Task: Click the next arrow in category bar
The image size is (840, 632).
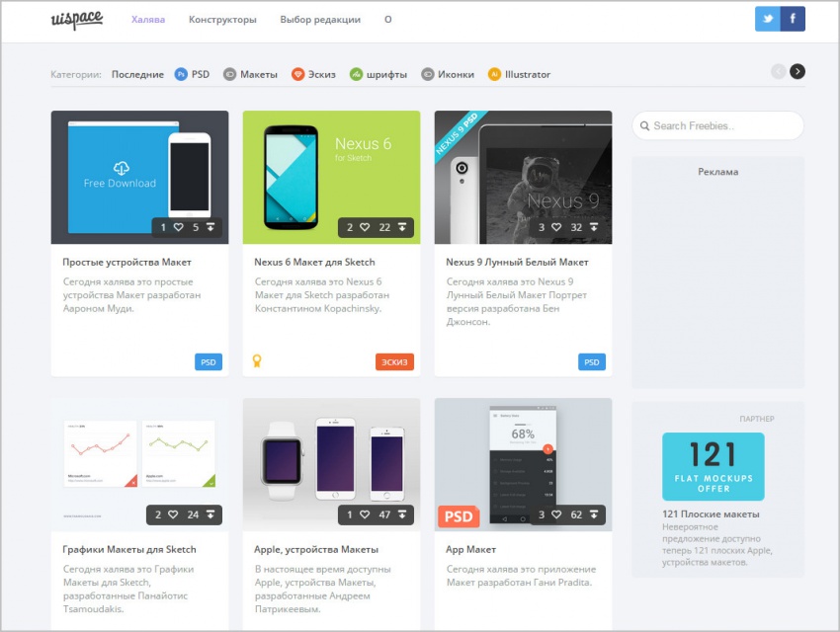Action: tap(798, 71)
